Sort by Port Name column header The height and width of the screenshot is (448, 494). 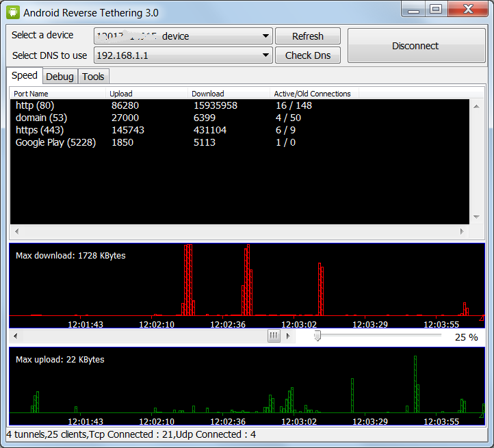point(57,94)
